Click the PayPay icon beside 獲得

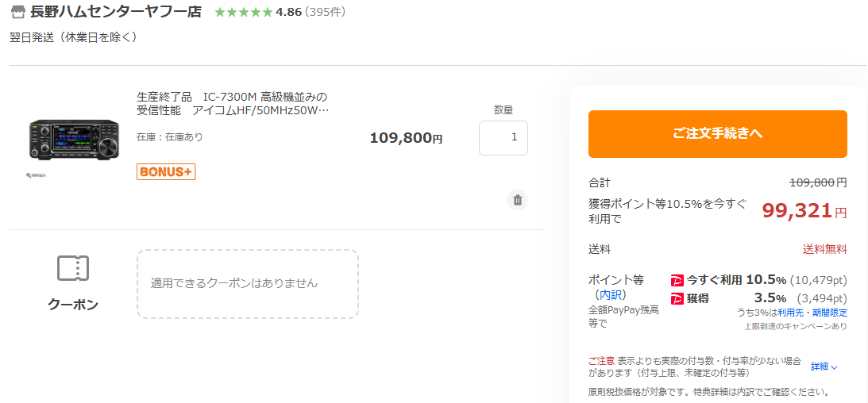pyautogui.click(x=677, y=298)
